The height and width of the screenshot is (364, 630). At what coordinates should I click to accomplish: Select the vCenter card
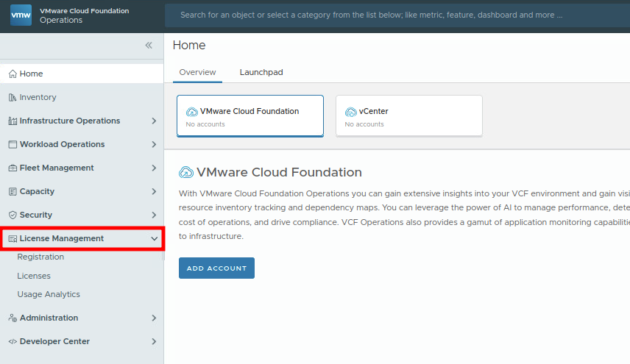[409, 116]
